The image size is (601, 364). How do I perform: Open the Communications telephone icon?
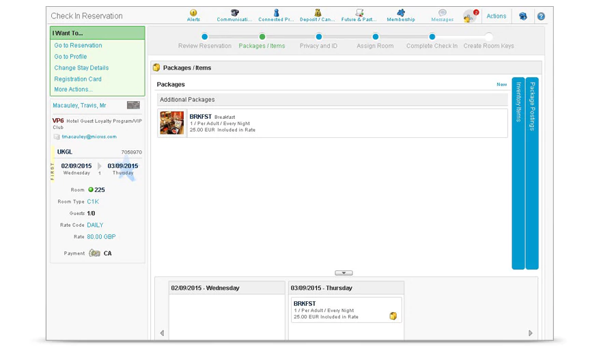coord(234,14)
